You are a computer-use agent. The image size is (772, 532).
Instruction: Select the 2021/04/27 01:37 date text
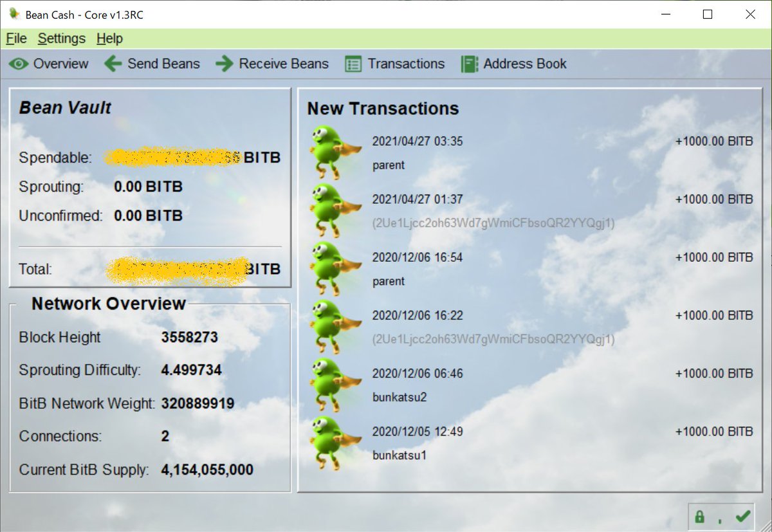click(418, 199)
